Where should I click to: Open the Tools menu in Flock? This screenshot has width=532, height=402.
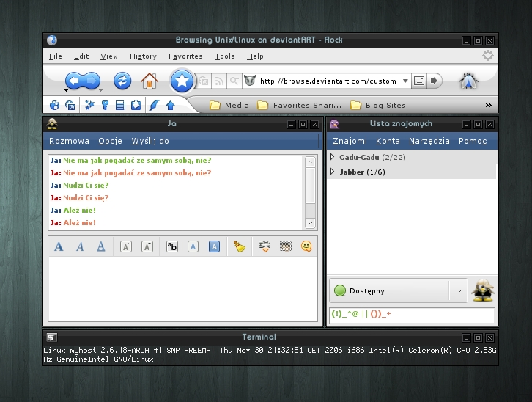pos(225,56)
